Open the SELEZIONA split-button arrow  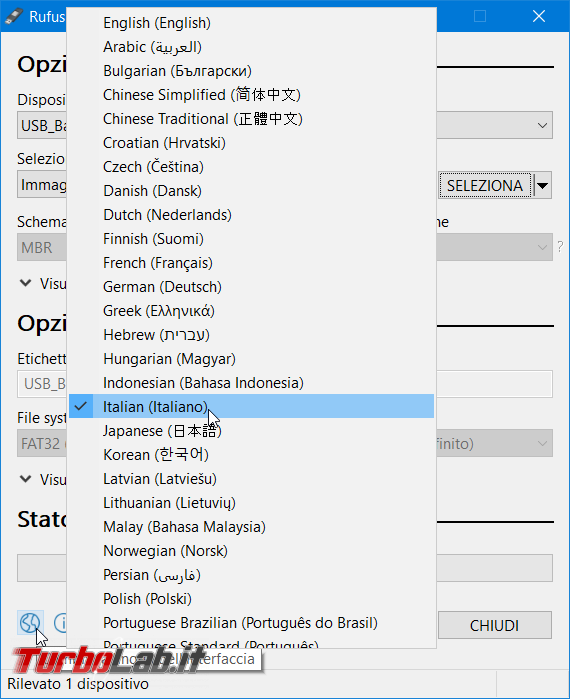click(x=542, y=185)
